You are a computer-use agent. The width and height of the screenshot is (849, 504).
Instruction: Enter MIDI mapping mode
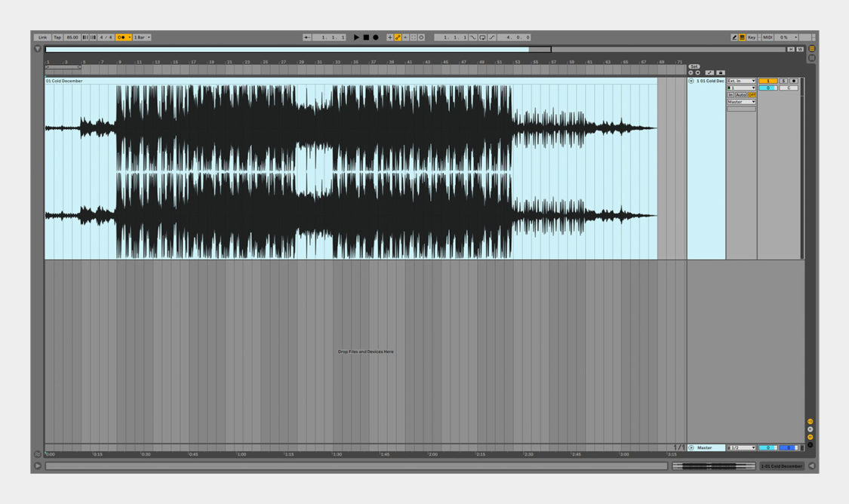(768, 37)
